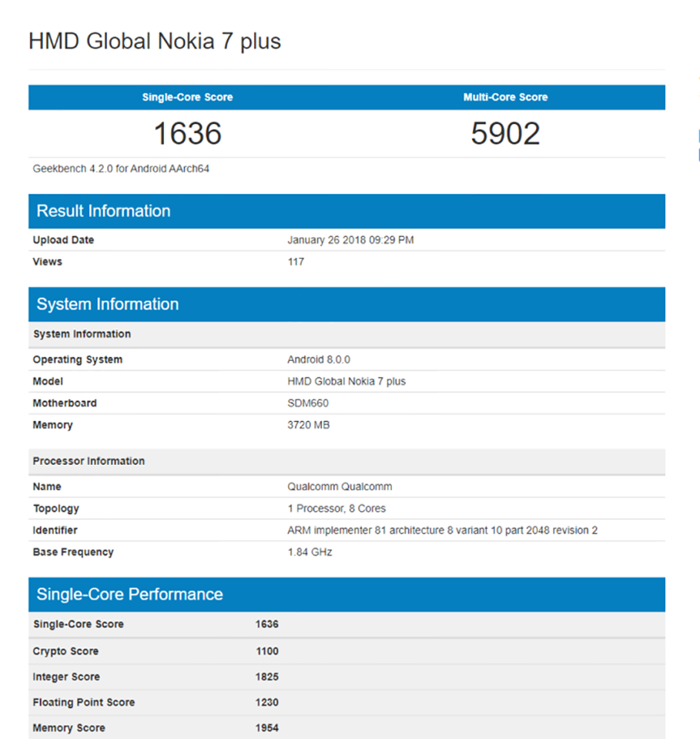Select the Identifier label
Image resolution: width=700 pixels, height=739 pixels.
55,530
